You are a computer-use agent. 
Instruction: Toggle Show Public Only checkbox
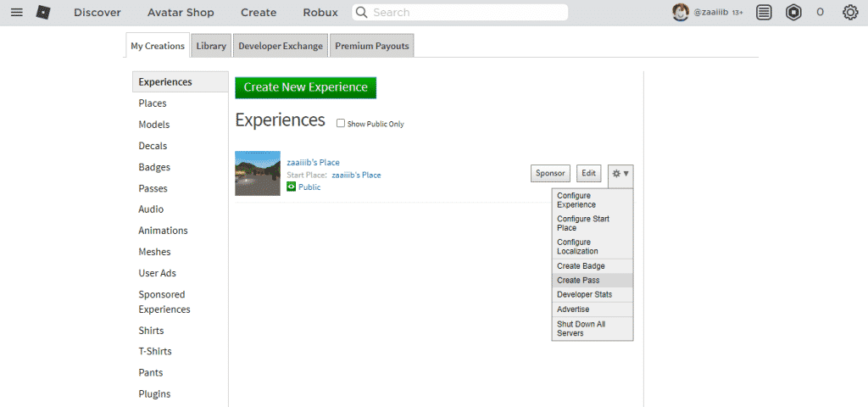tap(341, 124)
